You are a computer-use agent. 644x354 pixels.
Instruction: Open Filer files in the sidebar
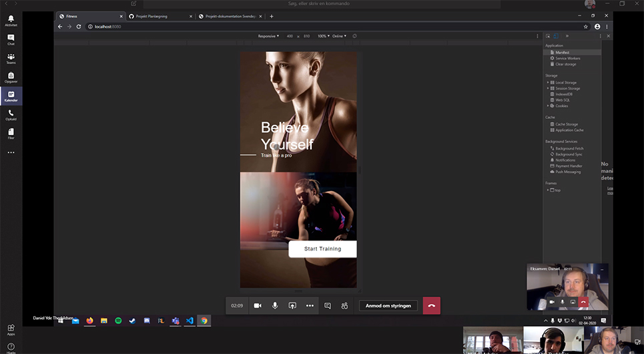pos(11,134)
